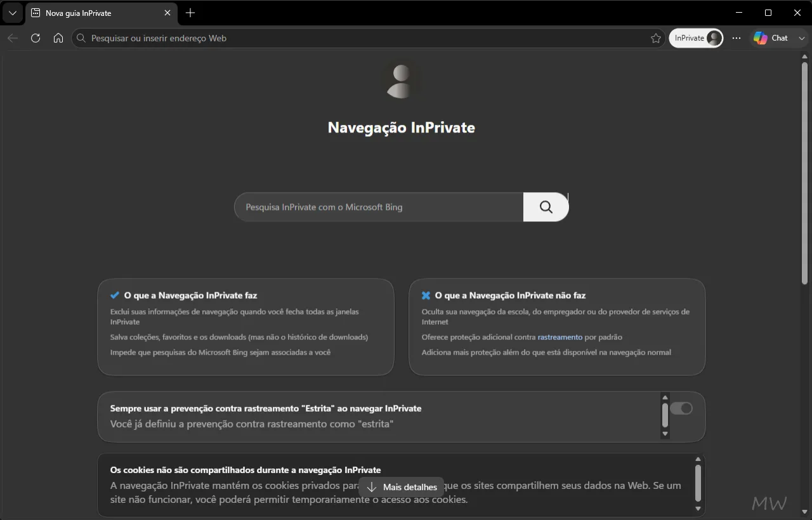Click the Pesquisa InPrivate Bing search box
Screen dimensions: 812x520
379,207
